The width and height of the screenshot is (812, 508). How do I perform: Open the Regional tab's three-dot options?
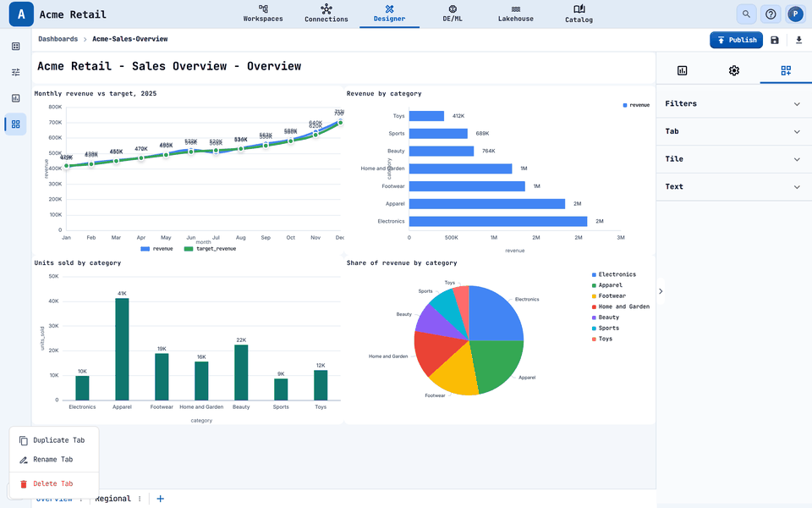[x=140, y=499]
